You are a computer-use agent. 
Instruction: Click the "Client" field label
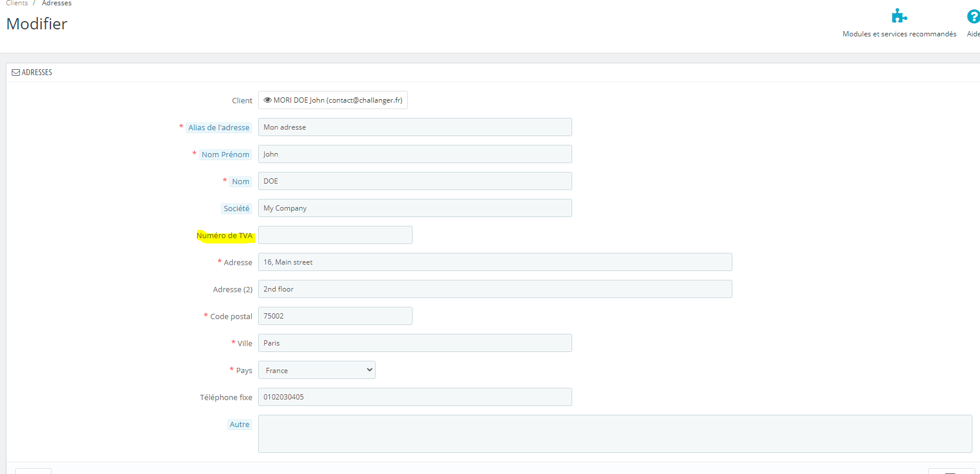(x=242, y=101)
